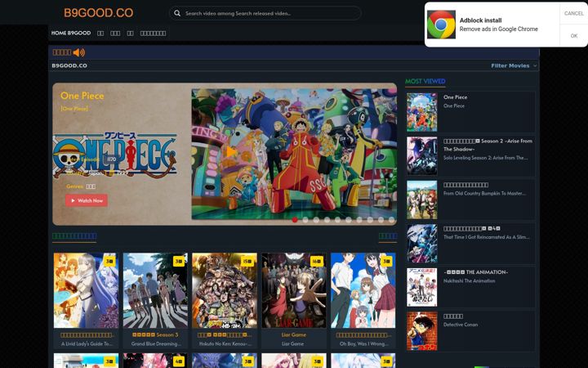Image resolution: width=588 pixels, height=368 pixels.
Task: Click 'Nukitashi The Animation' subtitle text
Action: (x=469, y=280)
